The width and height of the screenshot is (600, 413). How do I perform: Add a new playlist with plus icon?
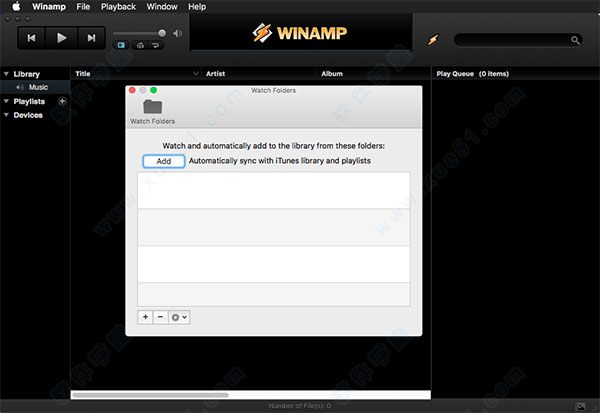[x=62, y=101]
